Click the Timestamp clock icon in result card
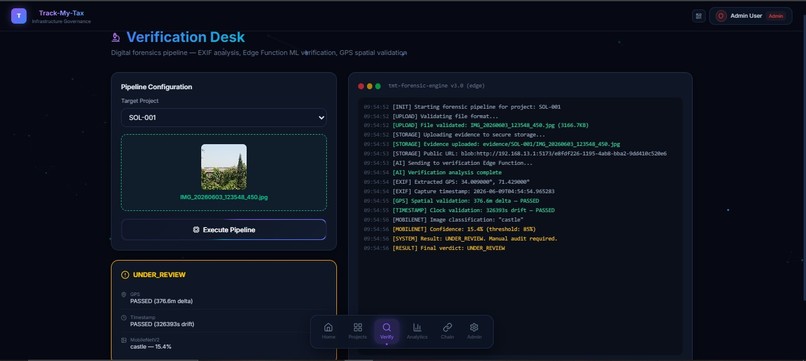Screen dimensions: 806x361 [x=124, y=318]
